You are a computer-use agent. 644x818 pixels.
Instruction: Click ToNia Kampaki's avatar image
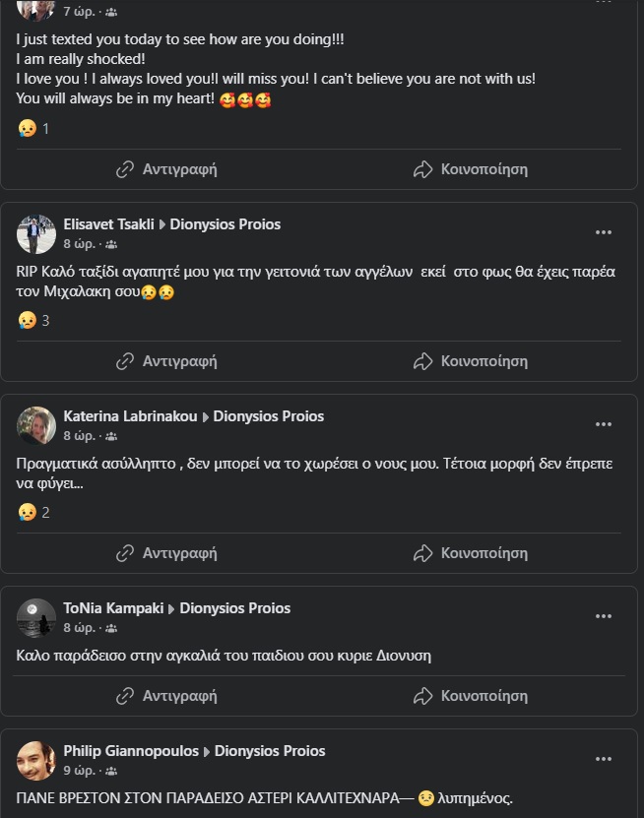(36, 618)
